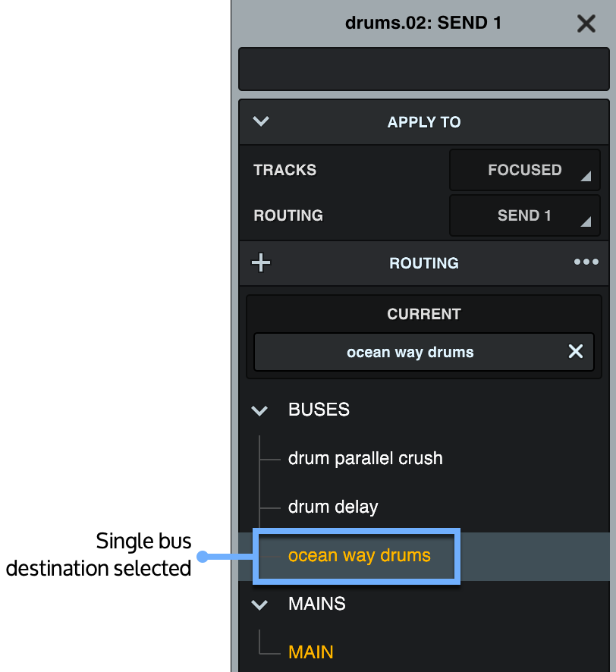This screenshot has width=616, height=672.
Task: Click the empty search field at top
Action: tap(423, 70)
